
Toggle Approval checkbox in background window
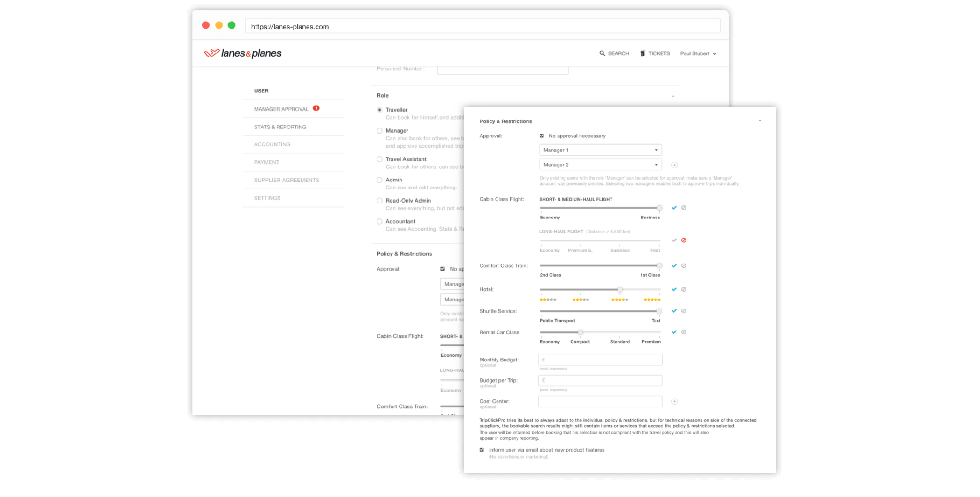(443, 269)
